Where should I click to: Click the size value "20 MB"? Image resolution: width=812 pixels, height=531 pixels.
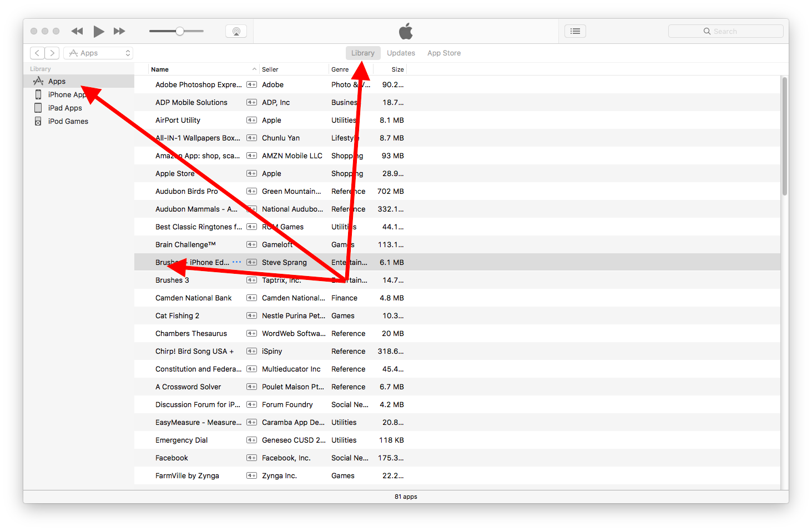click(x=393, y=333)
